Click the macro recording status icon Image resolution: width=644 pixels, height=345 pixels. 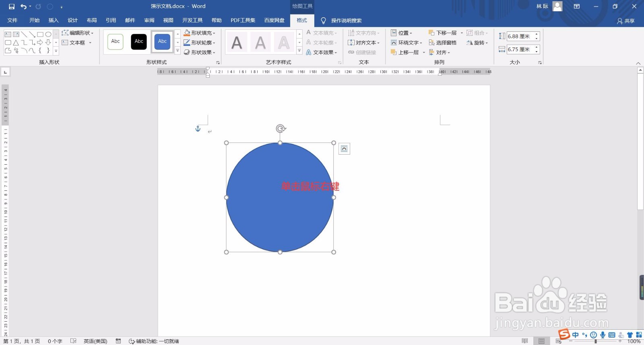pyautogui.click(x=118, y=341)
